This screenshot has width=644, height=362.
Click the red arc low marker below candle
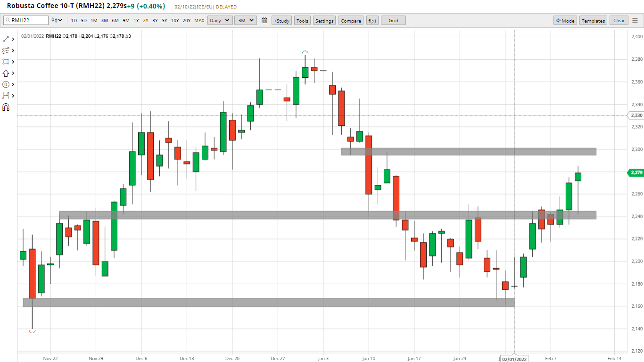pos(32,331)
